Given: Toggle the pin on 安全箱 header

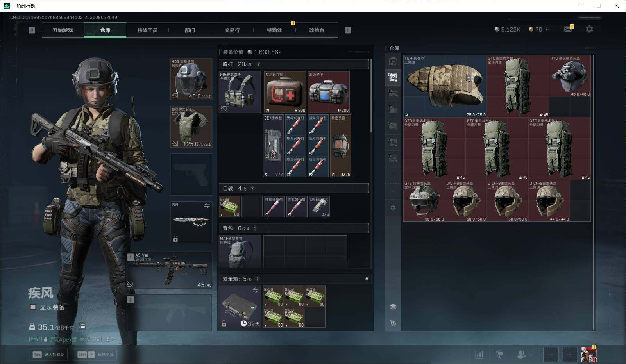Looking at the screenshot, I should pyautogui.click(x=367, y=279).
